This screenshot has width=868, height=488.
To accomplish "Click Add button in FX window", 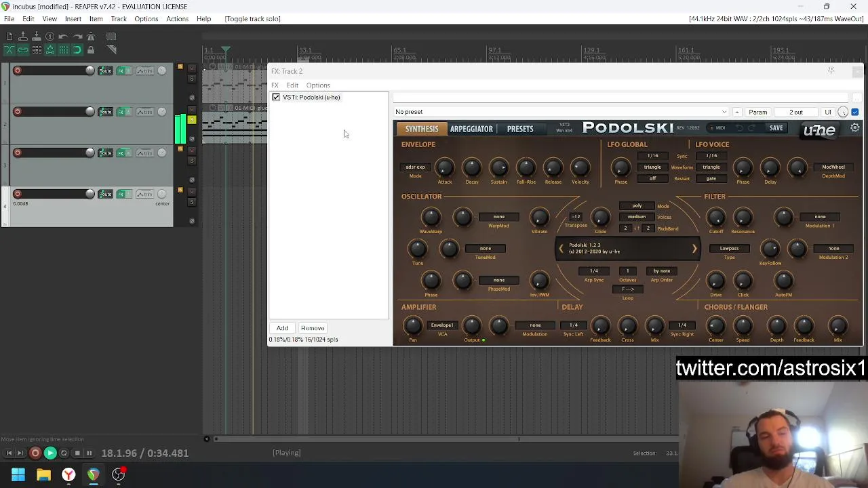I will [282, 328].
